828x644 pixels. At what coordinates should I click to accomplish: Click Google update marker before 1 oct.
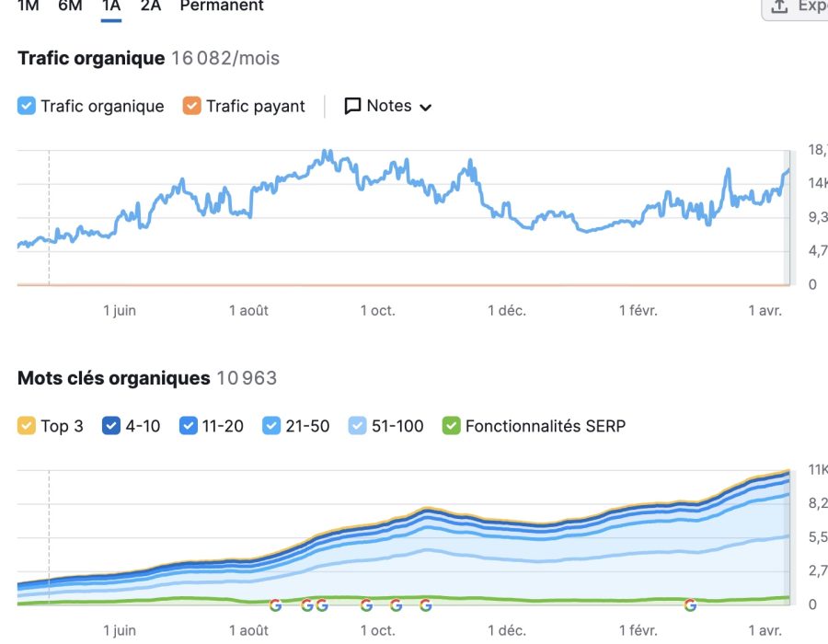(366, 605)
